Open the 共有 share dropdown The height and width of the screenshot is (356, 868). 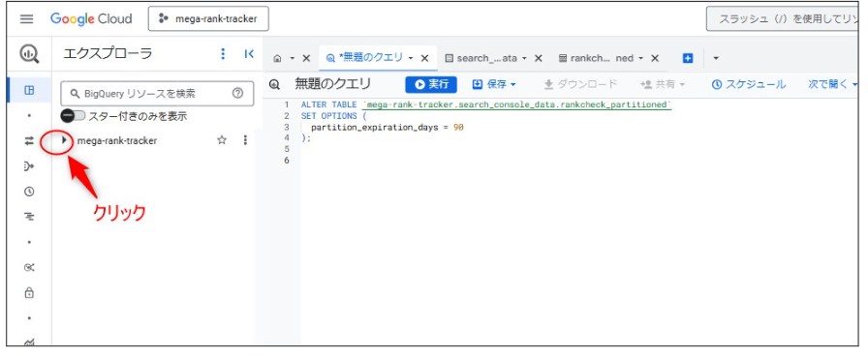663,84
